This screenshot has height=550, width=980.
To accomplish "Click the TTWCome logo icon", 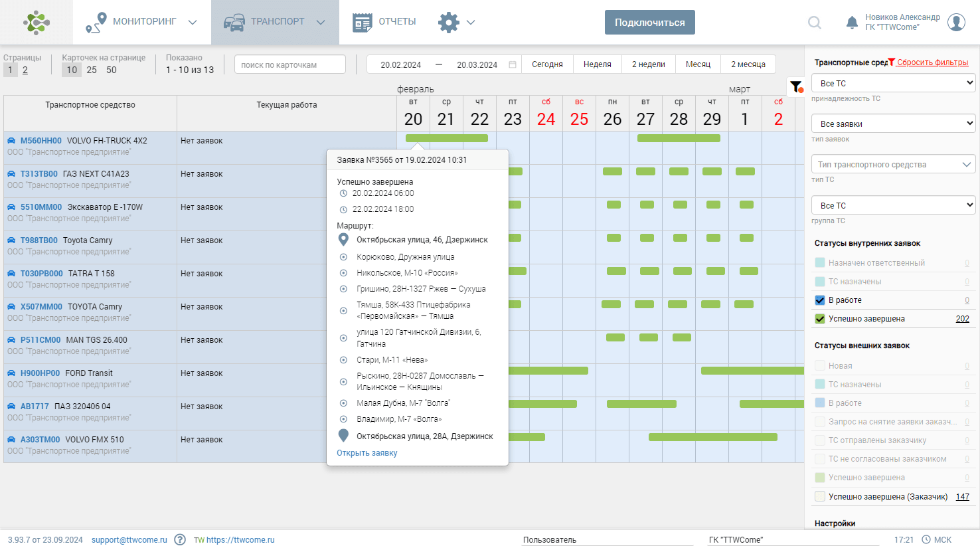I will point(37,22).
